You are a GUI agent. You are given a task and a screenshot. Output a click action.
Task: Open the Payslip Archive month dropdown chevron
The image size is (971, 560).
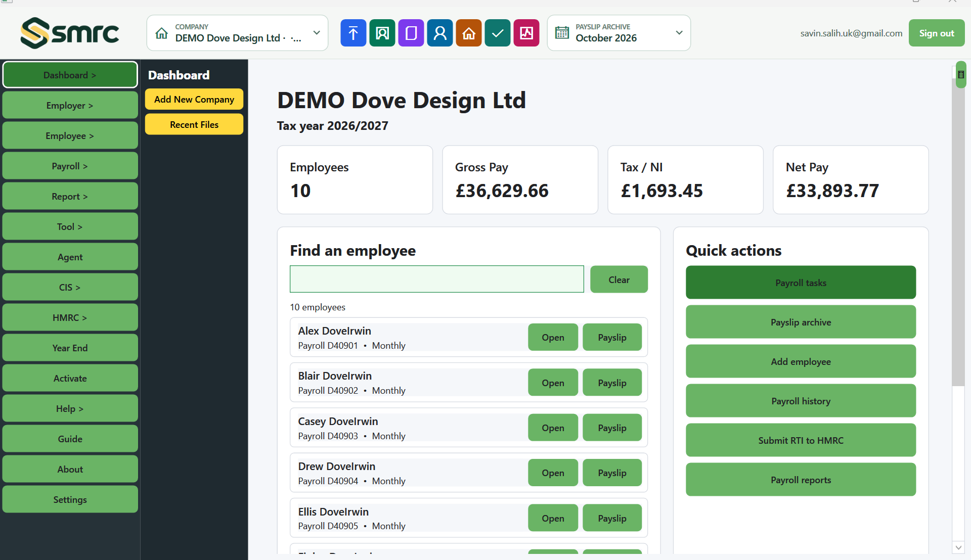[679, 33]
